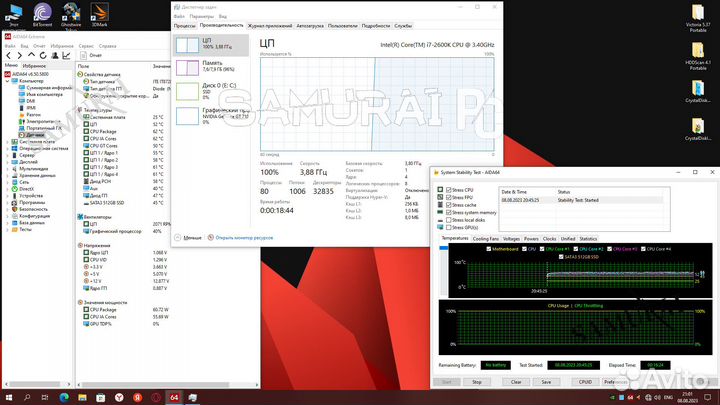Click AIDA64 graph chart toolbar icon
Image resolution: width=720 pixels, height=405 pixels.
[x=67, y=56]
